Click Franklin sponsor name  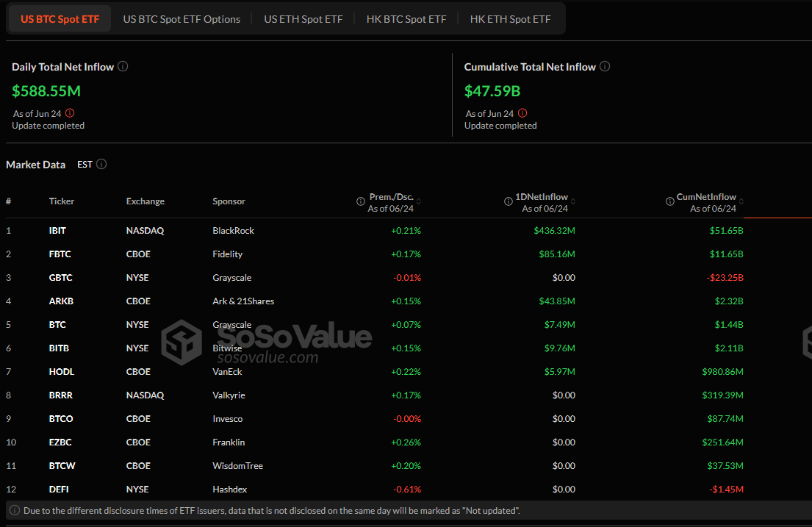(x=229, y=442)
